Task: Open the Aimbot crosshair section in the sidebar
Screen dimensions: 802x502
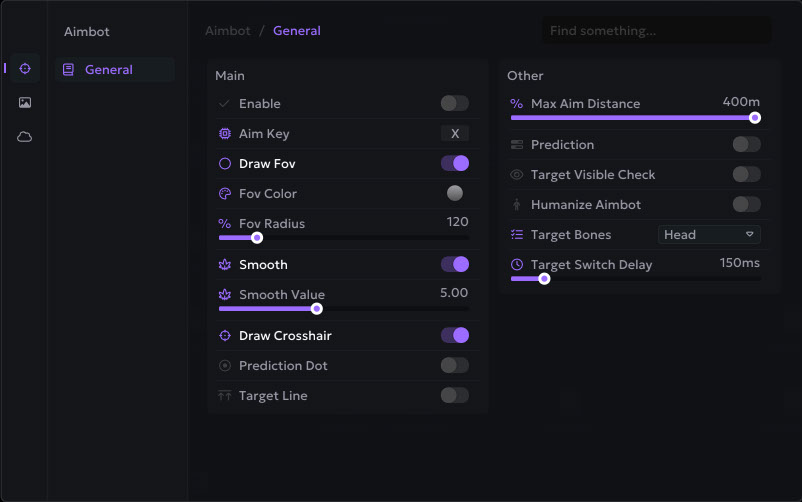Action: [25, 68]
